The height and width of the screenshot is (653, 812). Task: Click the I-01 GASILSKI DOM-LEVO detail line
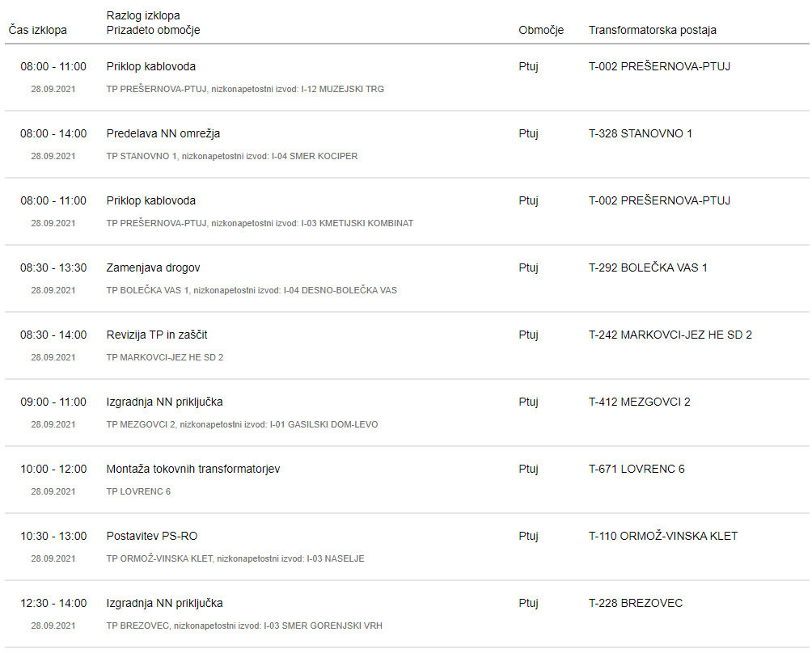pyautogui.click(x=324, y=424)
